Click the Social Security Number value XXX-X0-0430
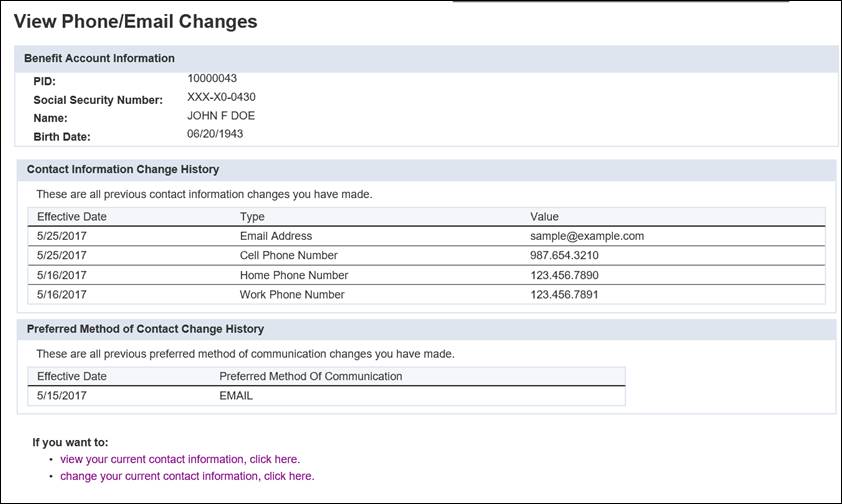 (x=221, y=97)
